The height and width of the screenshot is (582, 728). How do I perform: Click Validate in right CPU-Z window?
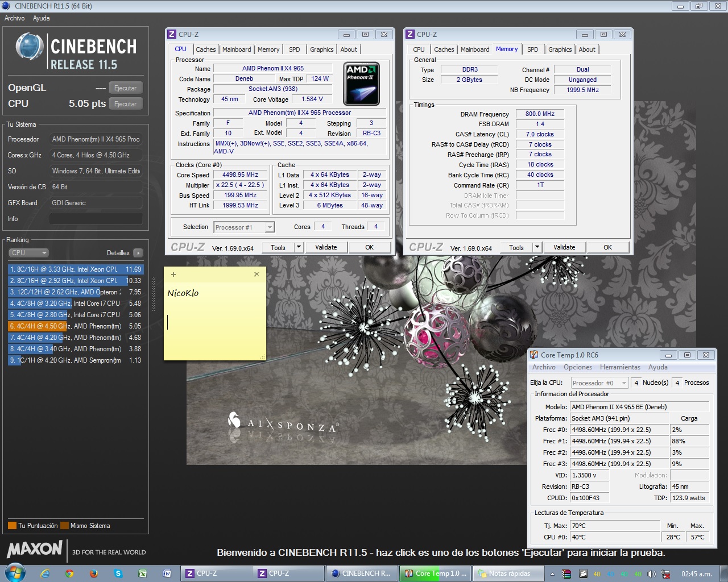(x=564, y=247)
